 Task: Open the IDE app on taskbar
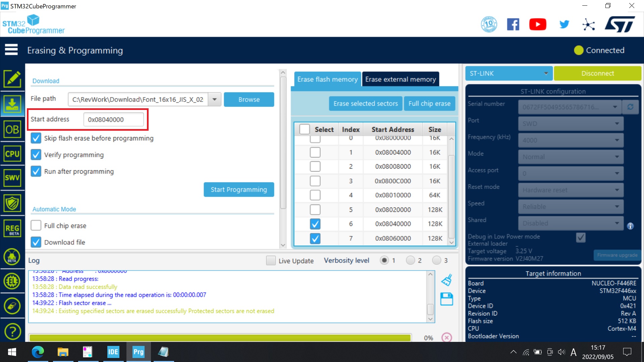[113, 352]
